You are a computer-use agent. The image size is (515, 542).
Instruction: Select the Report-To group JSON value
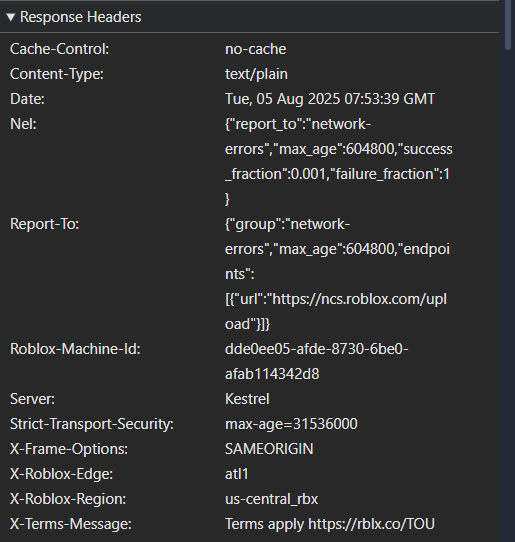coord(337,274)
